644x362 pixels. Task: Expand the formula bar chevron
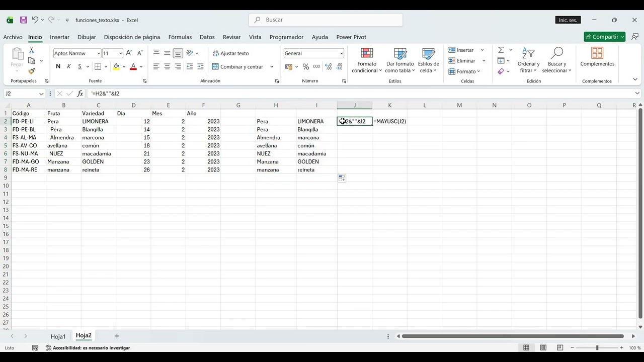coord(637,93)
